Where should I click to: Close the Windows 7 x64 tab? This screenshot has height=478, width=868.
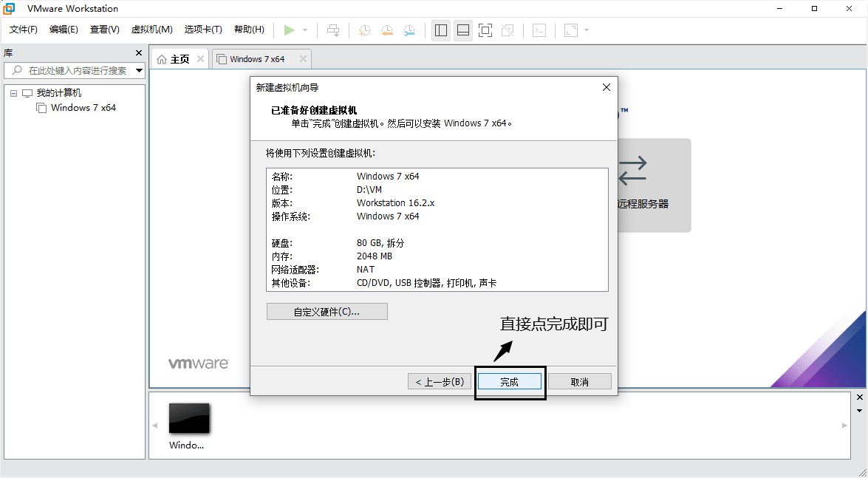pyautogui.click(x=303, y=58)
